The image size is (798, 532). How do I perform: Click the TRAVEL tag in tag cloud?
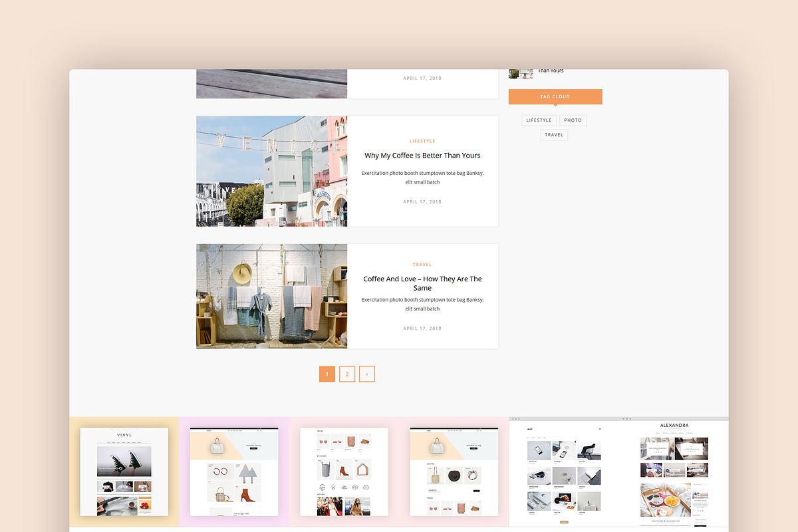[554, 135]
